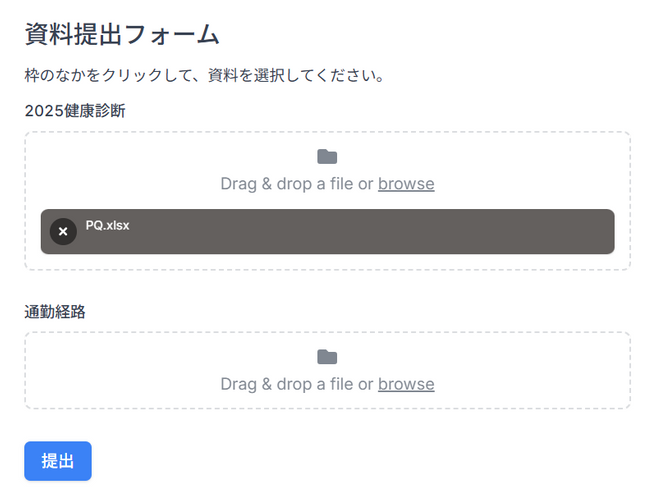Click the 資料提出フォーム page heading
650x500 pixels.
tap(121, 34)
